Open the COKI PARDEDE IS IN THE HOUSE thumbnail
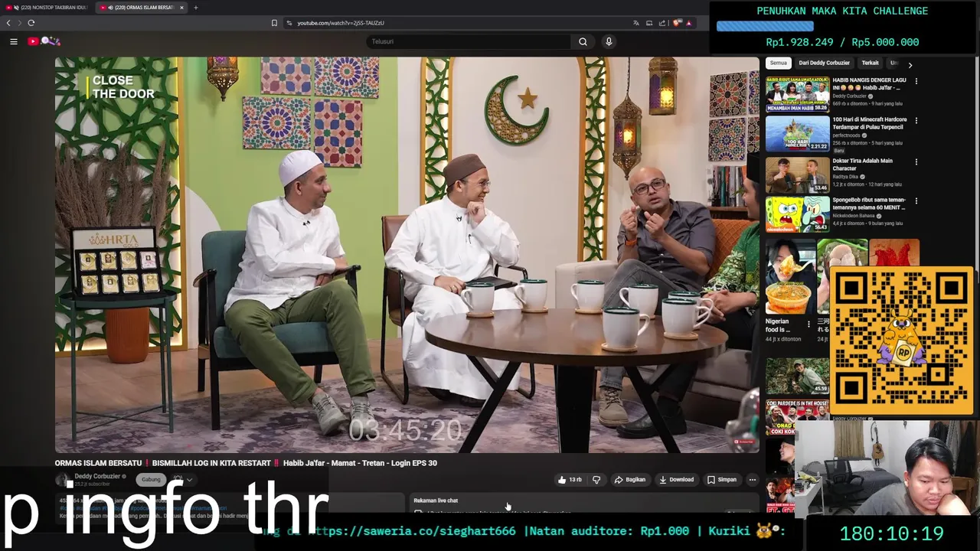Screen dimensions: 980x551 click(797, 417)
